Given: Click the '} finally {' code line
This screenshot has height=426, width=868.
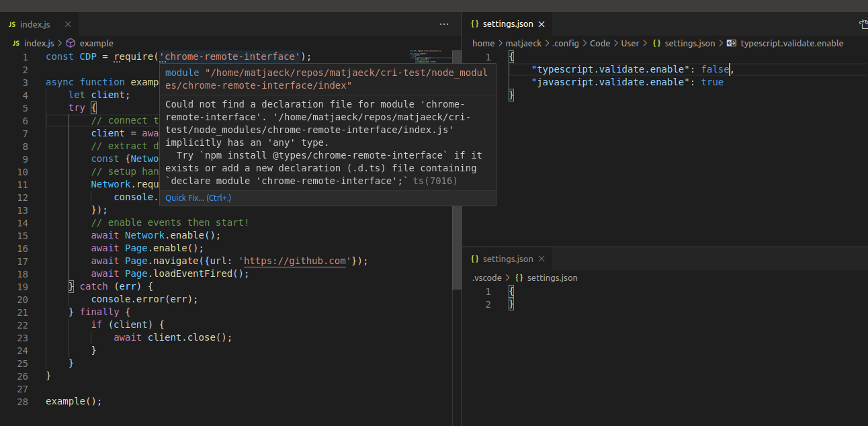Looking at the screenshot, I should pyautogui.click(x=99, y=312).
